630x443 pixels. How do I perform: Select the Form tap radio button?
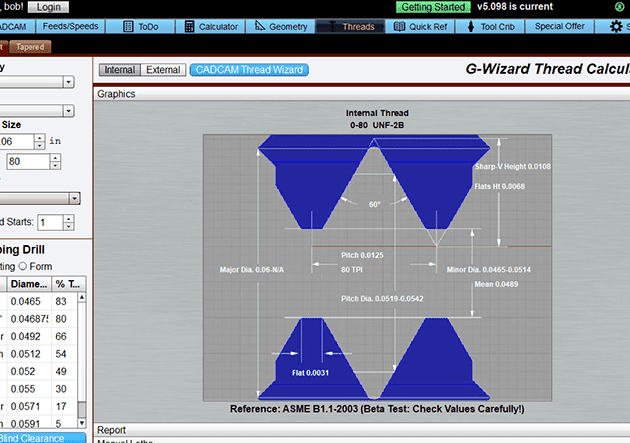point(22,266)
